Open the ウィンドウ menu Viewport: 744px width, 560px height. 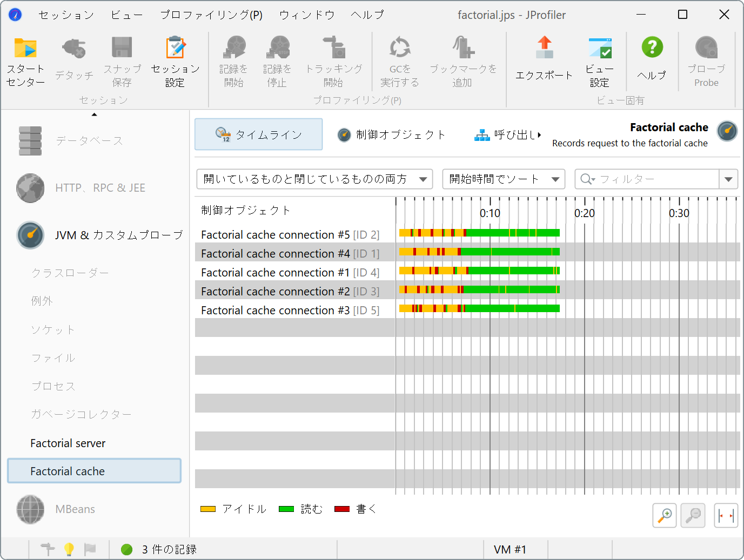pos(306,15)
